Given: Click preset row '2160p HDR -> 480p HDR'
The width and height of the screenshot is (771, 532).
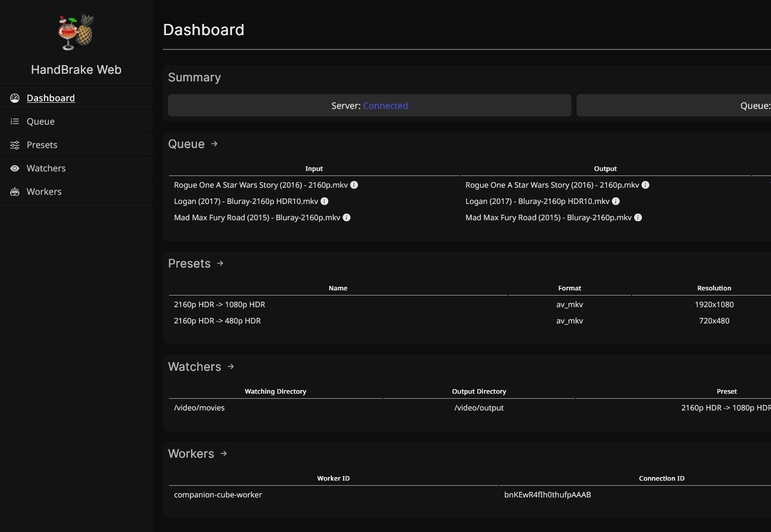Looking at the screenshot, I should [217, 321].
